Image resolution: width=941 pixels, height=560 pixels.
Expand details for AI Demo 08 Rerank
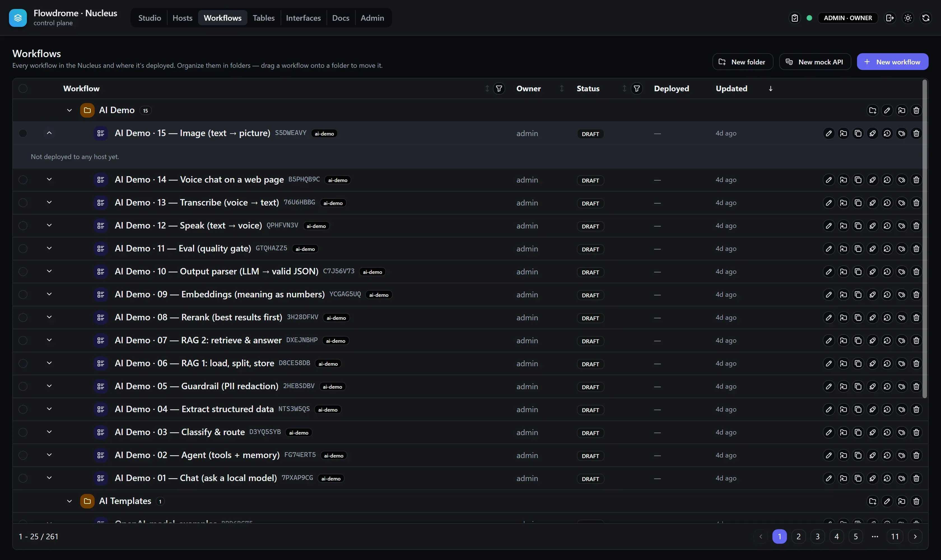(49, 317)
